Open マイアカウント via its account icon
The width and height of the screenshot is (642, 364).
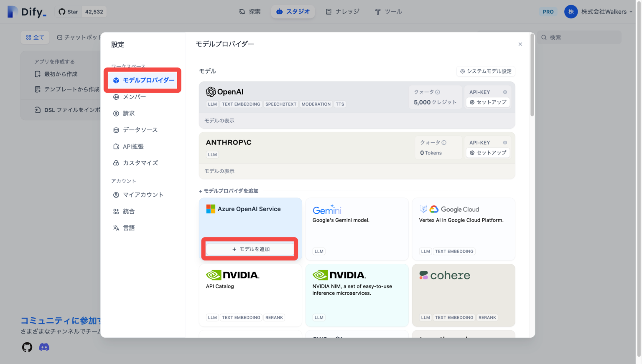pyautogui.click(x=116, y=195)
